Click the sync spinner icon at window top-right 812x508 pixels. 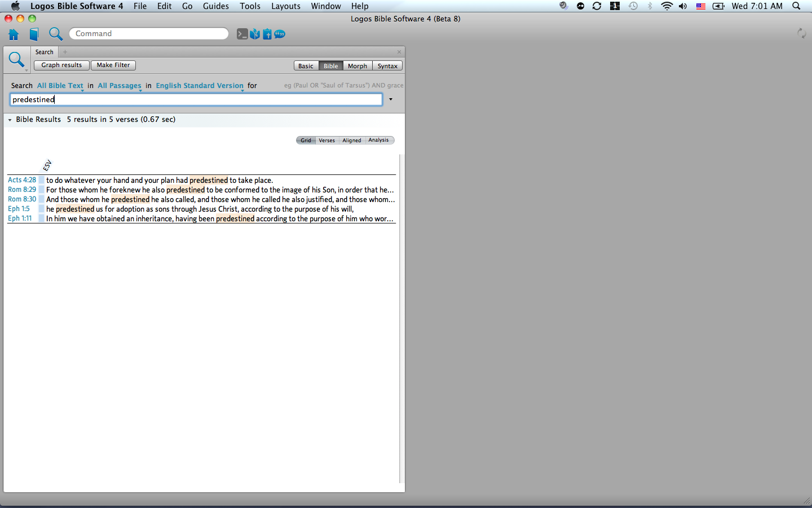tap(801, 33)
